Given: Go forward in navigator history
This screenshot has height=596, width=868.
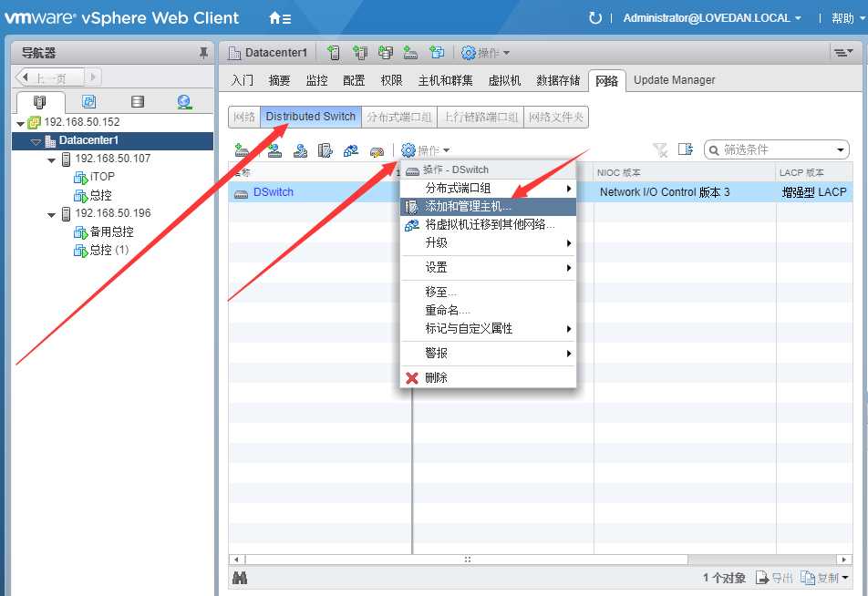Looking at the screenshot, I should coord(92,77).
